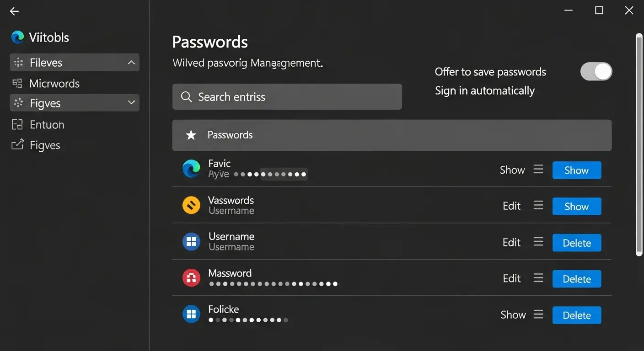Open the hamburger menu in Massword row
This screenshot has height=351, width=644.
click(x=538, y=278)
